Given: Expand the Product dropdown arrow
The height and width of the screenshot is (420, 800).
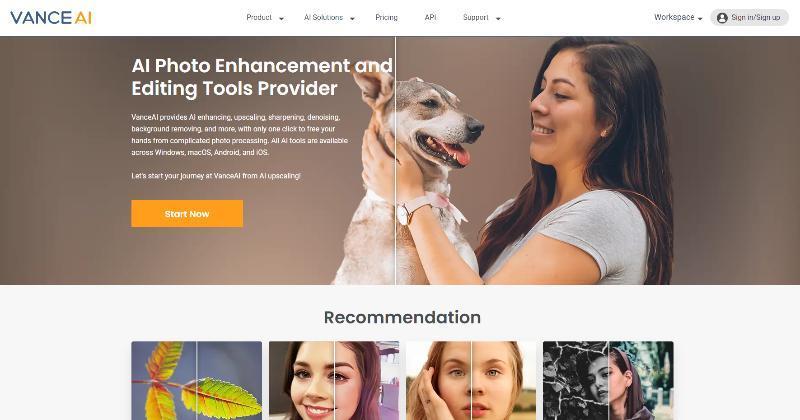Looking at the screenshot, I should coord(281,18).
